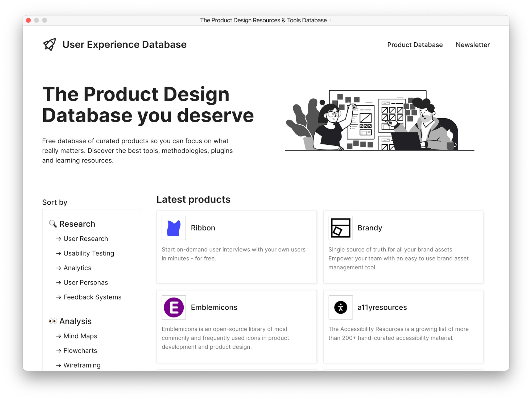Click the rocket logo icon
The image size is (532, 401).
coord(50,44)
